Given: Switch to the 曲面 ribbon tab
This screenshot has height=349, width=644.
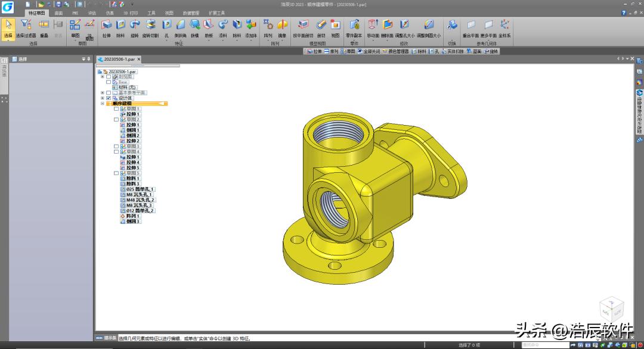Looking at the screenshot, I should [x=58, y=13].
